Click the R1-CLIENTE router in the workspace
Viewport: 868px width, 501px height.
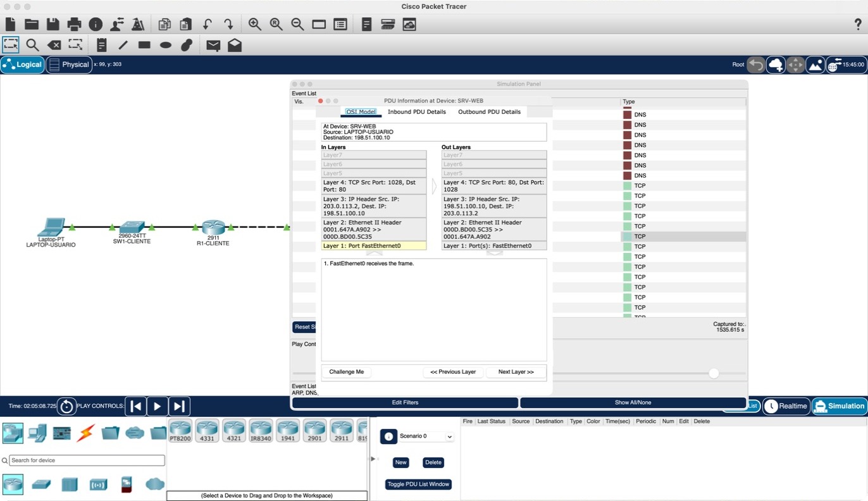(x=213, y=228)
